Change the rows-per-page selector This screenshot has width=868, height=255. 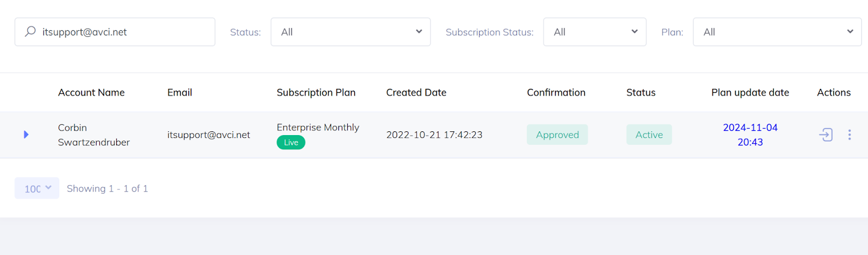37,188
